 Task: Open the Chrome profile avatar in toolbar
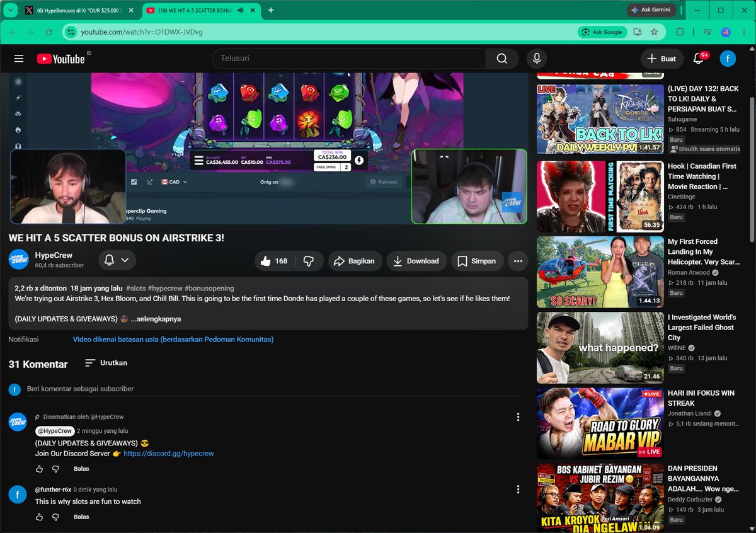725,32
